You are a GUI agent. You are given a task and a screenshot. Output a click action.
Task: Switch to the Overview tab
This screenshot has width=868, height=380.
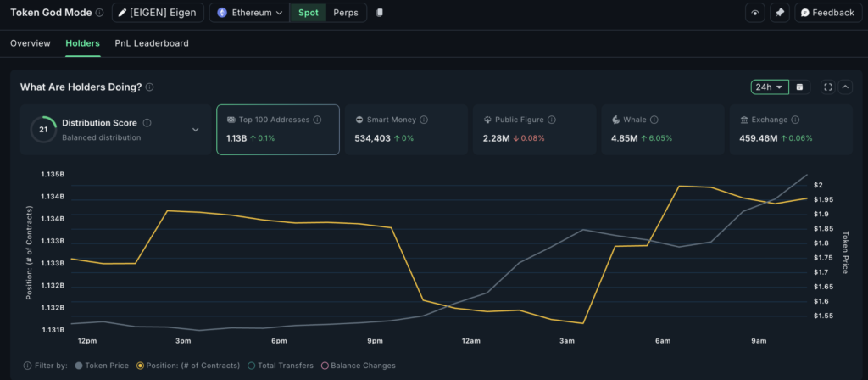point(31,43)
